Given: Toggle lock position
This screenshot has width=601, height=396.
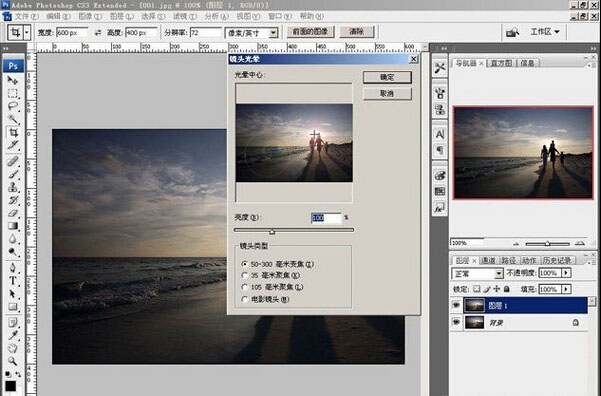Looking at the screenshot, I should [497, 289].
